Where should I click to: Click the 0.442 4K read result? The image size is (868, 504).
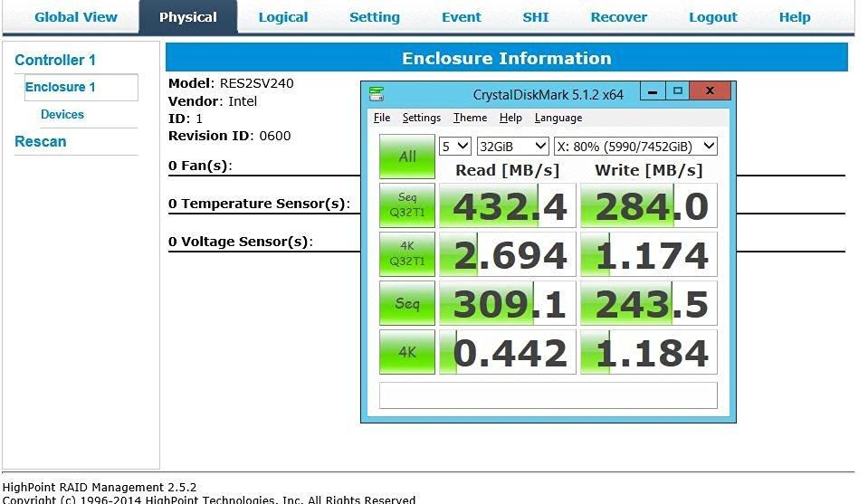(508, 352)
